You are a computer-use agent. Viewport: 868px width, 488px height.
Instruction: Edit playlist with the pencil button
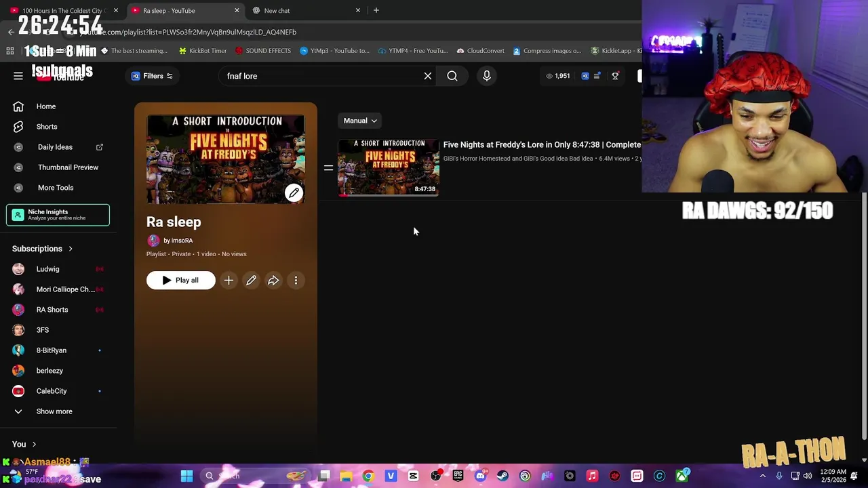251,281
